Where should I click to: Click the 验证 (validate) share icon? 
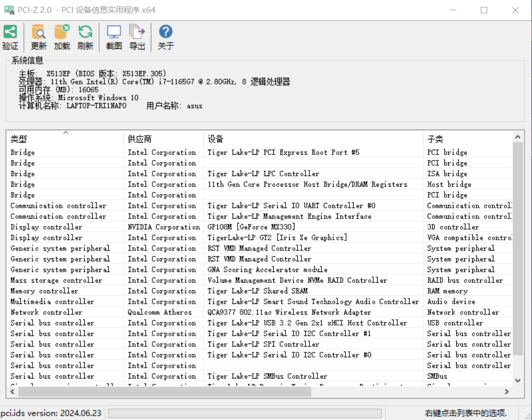[10, 32]
